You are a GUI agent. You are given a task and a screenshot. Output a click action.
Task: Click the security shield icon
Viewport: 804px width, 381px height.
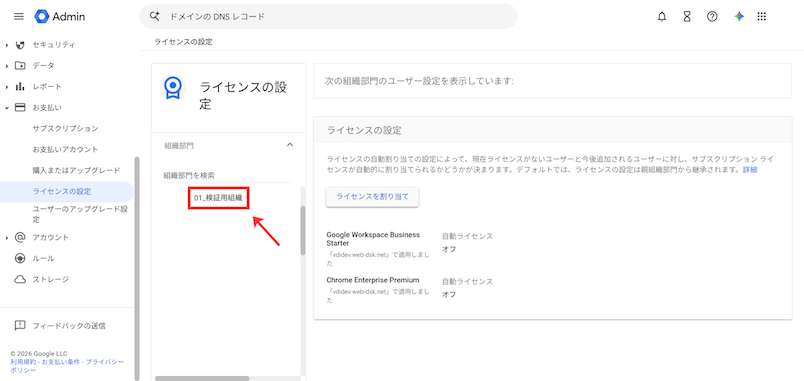tap(21, 45)
